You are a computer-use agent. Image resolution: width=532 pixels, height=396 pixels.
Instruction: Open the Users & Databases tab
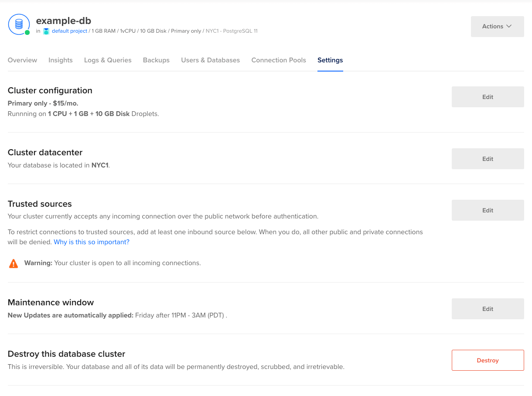pyautogui.click(x=210, y=60)
